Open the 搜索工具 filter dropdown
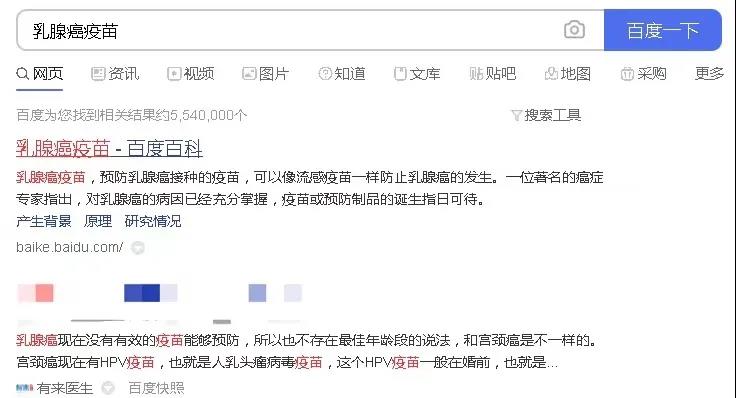This screenshot has width=736, height=398. [546, 115]
